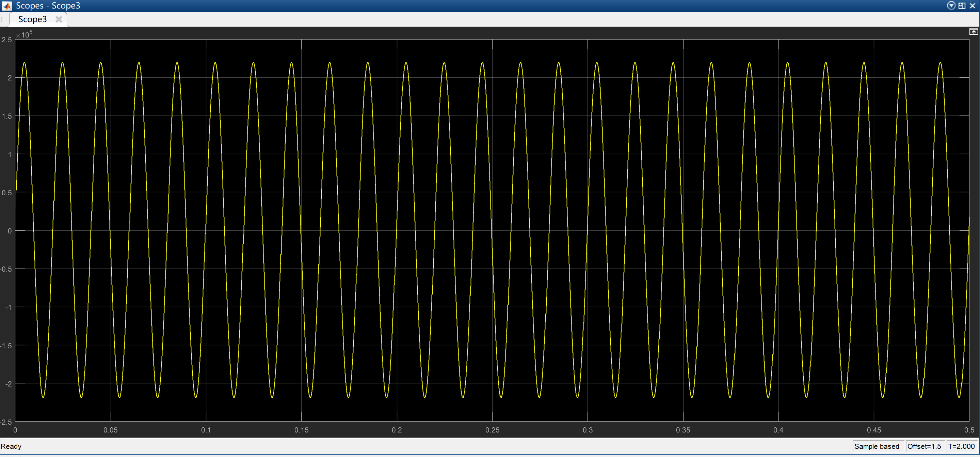
Task: Click the undock Scopes window icon
Action: coord(962,6)
